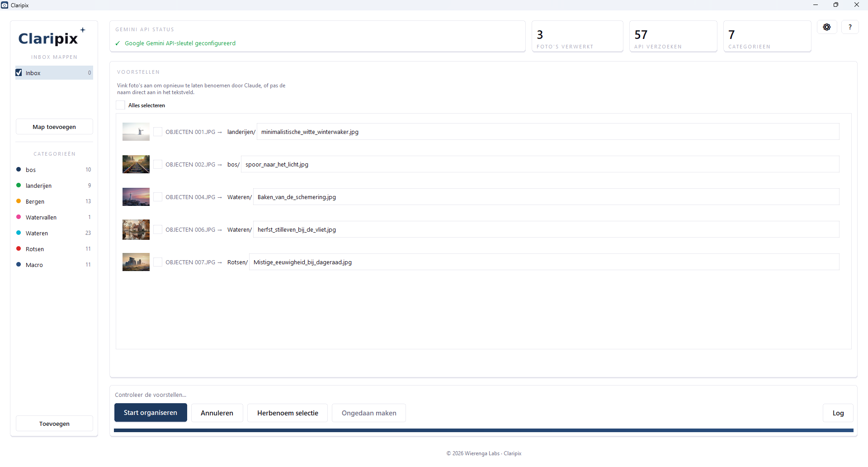Click Herbenoem selectie
Viewport: 868px width, 467px height.
pyautogui.click(x=288, y=413)
